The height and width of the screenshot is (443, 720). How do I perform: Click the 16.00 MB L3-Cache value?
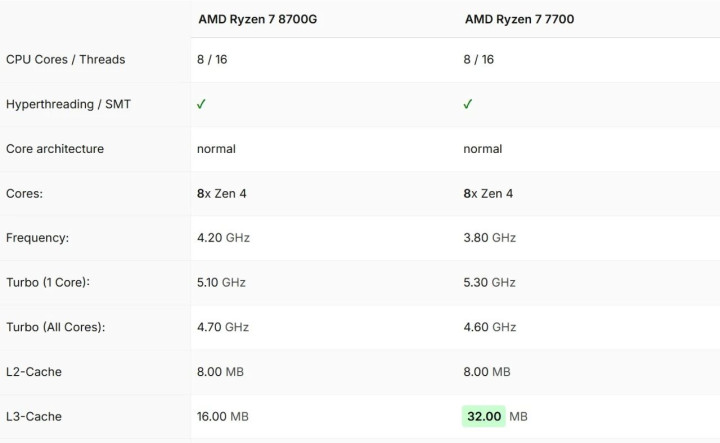pyautogui.click(x=225, y=416)
